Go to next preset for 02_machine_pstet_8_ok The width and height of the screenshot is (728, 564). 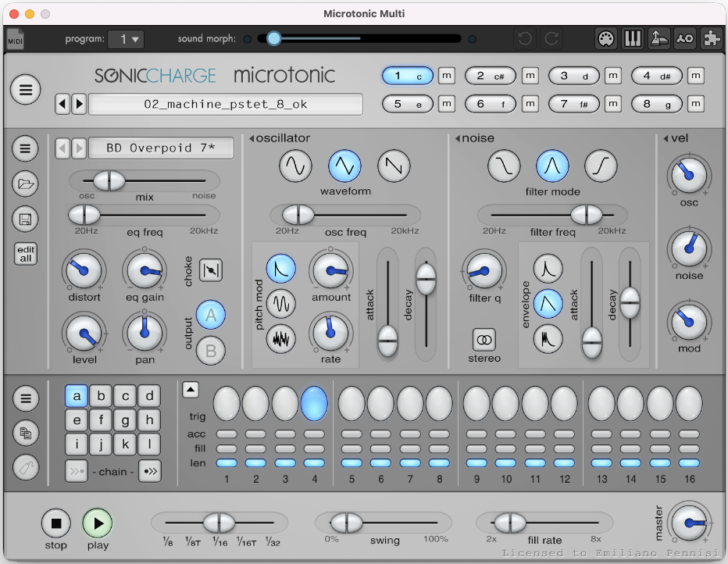pos(79,104)
